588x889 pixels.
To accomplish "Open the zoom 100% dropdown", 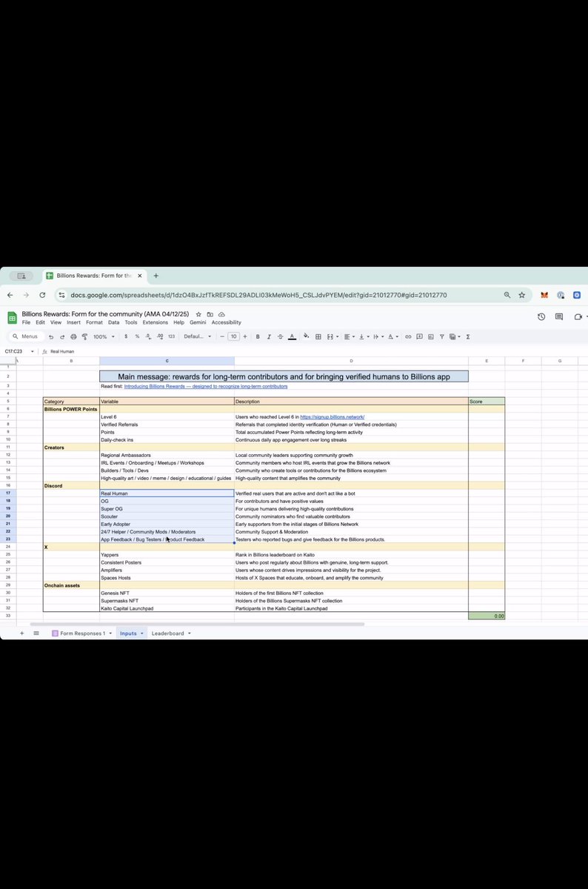I will 104,336.
